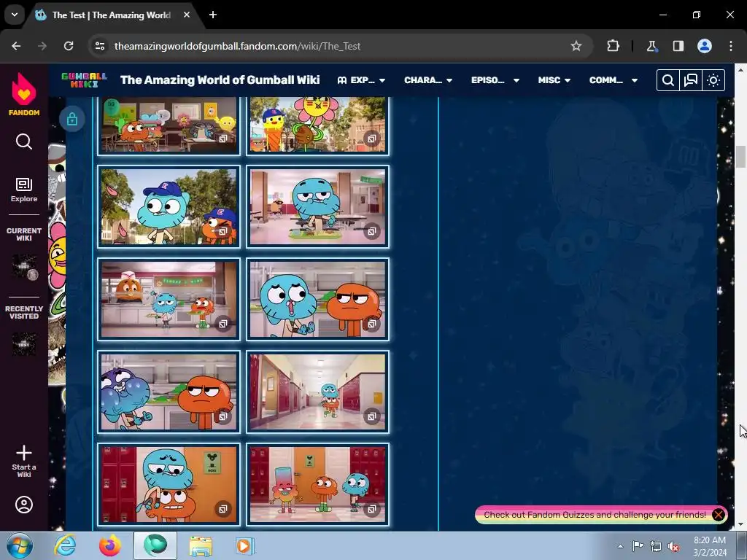Open the sidebar search magnifier
The height and width of the screenshot is (560, 747).
tap(24, 141)
